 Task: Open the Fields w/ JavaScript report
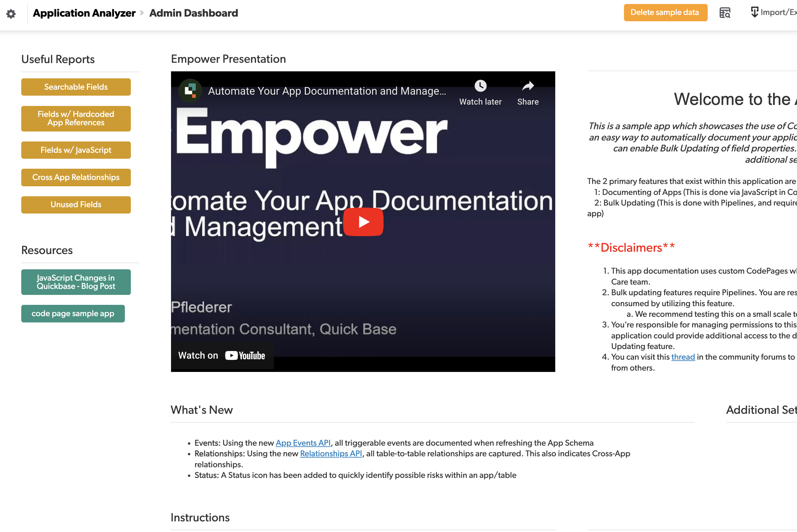click(76, 150)
